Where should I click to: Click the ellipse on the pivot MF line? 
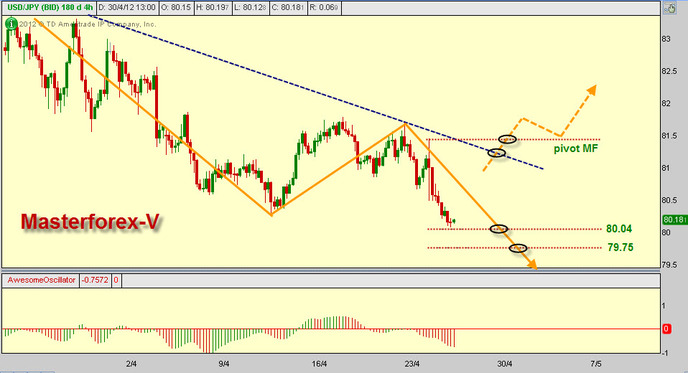coord(507,140)
